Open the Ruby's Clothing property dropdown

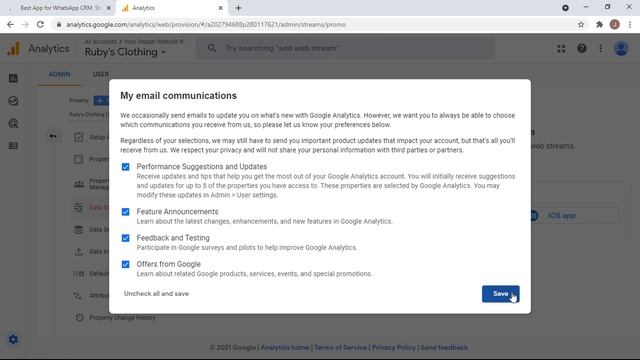(125, 52)
